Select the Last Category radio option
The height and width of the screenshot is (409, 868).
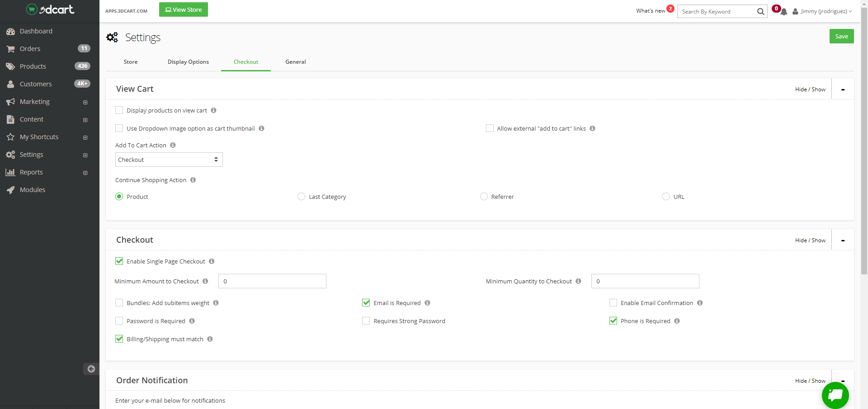click(x=302, y=197)
